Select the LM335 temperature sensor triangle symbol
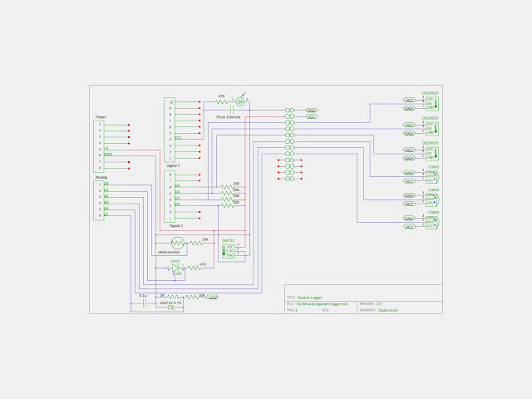This screenshot has height=399, width=532. coord(175,268)
